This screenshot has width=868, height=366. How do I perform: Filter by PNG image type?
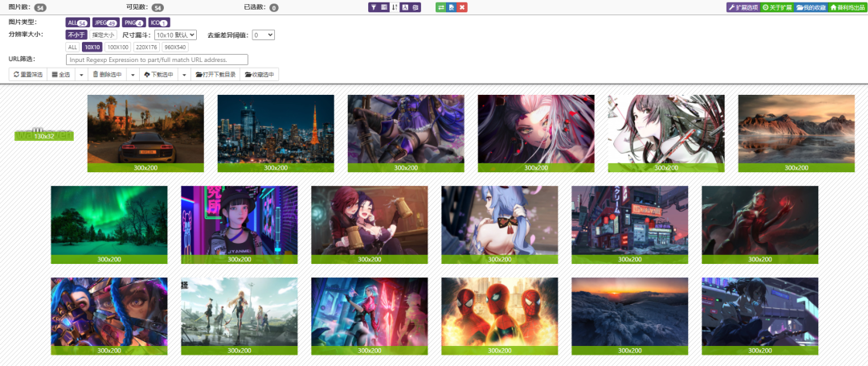[133, 23]
